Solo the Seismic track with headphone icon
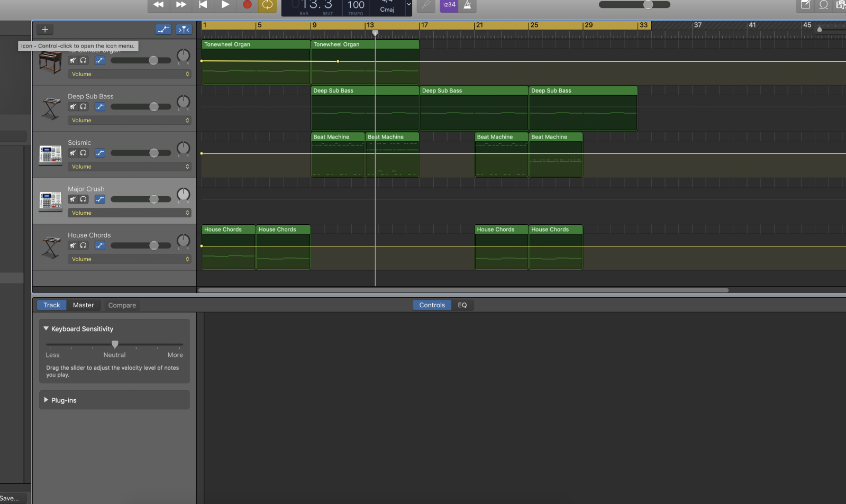 (x=83, y=153)
